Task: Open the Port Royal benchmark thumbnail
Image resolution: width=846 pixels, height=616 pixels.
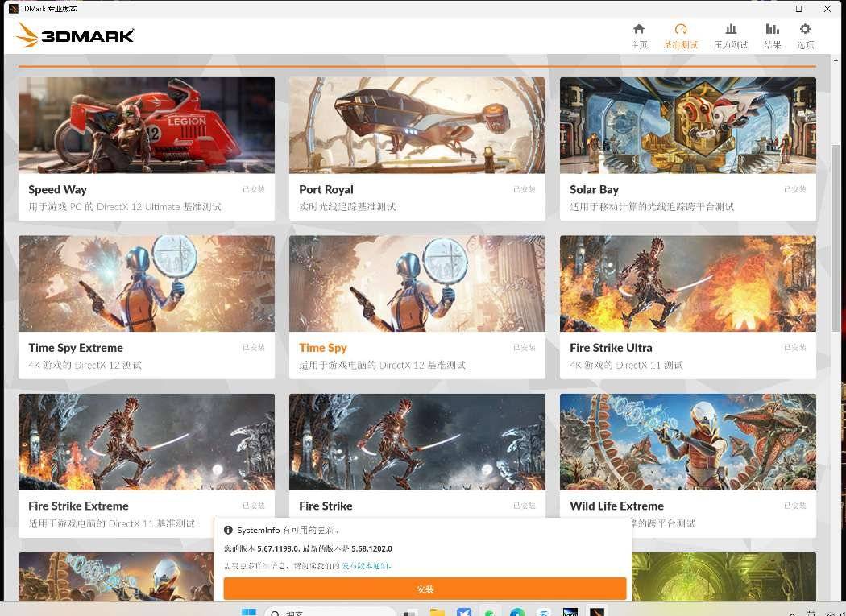Action: 417,125
